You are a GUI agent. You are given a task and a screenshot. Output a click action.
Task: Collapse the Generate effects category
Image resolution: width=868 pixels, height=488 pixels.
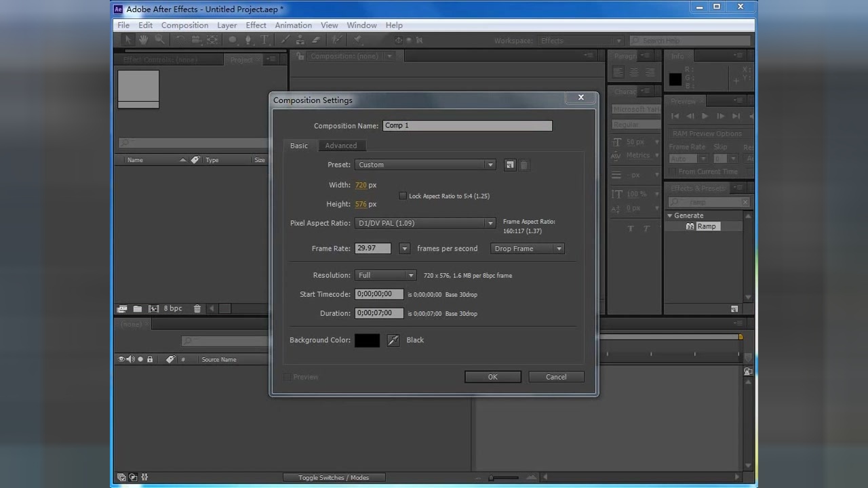tap(670, 216)
